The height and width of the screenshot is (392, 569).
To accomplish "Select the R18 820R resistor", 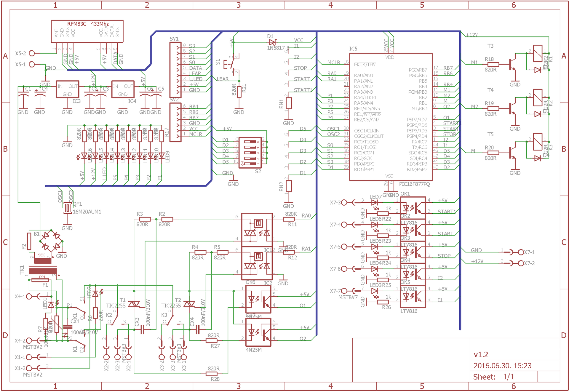I will [493, 65].
